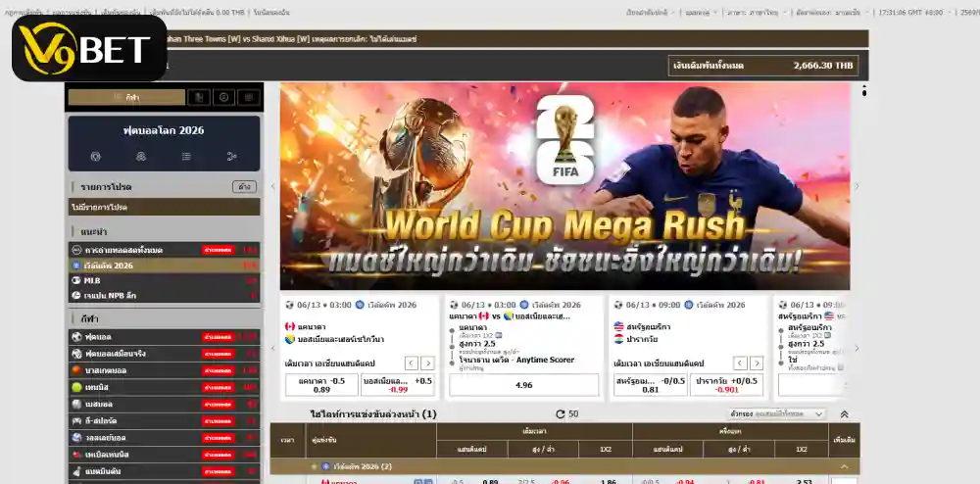980x484 pixels.
Task: Open the rightmost icon tab in sidebar header
Action: (249, 97)
